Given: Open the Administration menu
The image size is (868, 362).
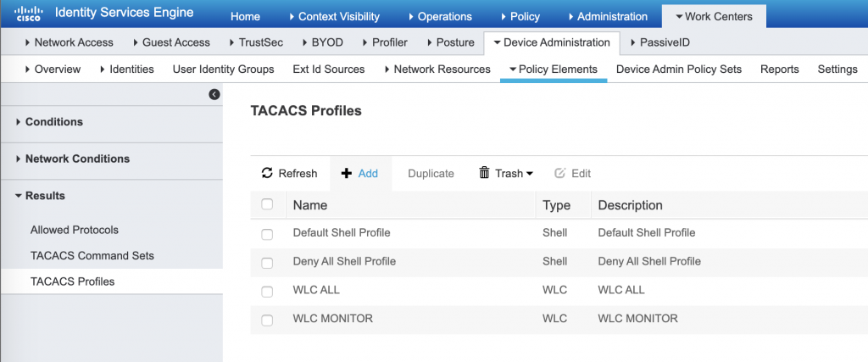Looking at the screenshot, I should coord(607,17).
